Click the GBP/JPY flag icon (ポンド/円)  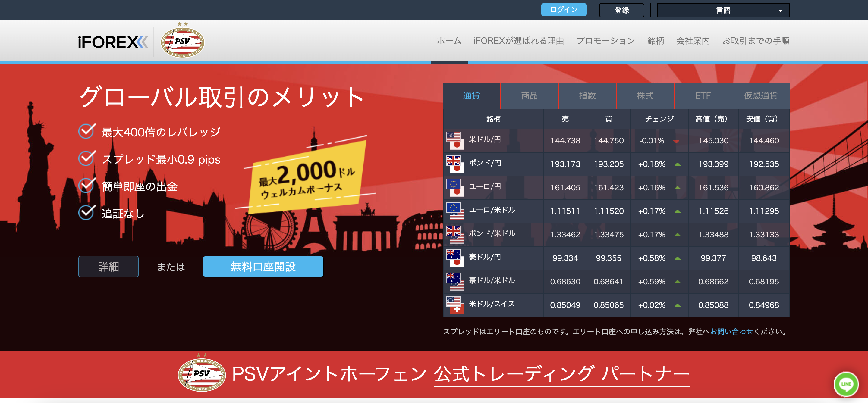pyautogui.click(x=455, y=164)
